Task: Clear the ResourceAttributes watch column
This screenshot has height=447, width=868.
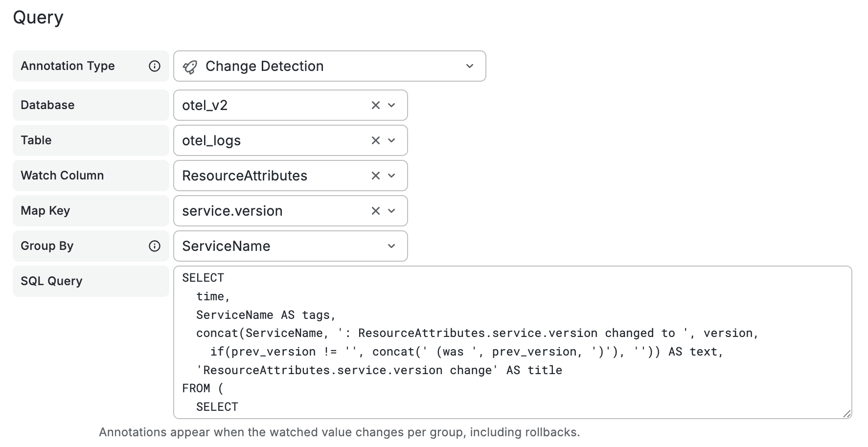Action: 375,176
